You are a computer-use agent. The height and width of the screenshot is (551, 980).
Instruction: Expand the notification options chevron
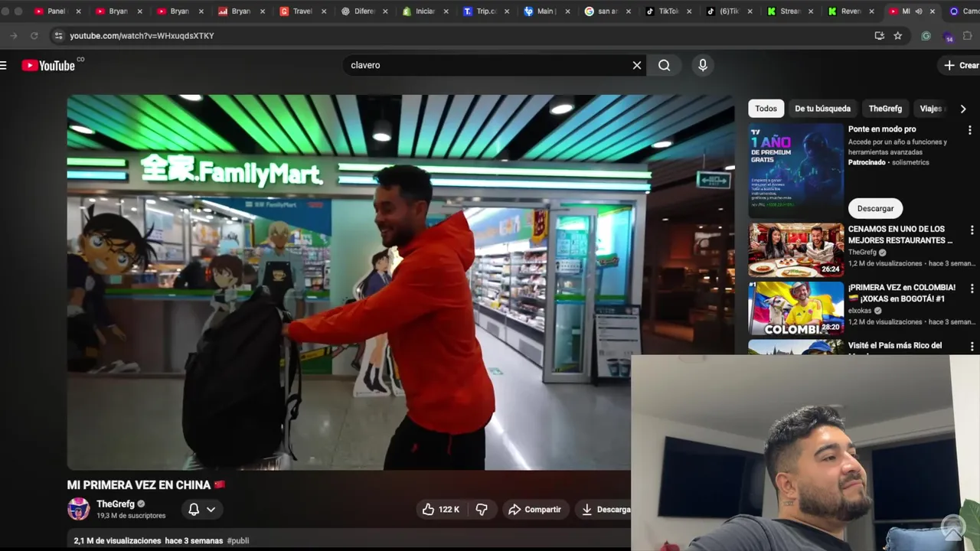click(x=211, y=510)
